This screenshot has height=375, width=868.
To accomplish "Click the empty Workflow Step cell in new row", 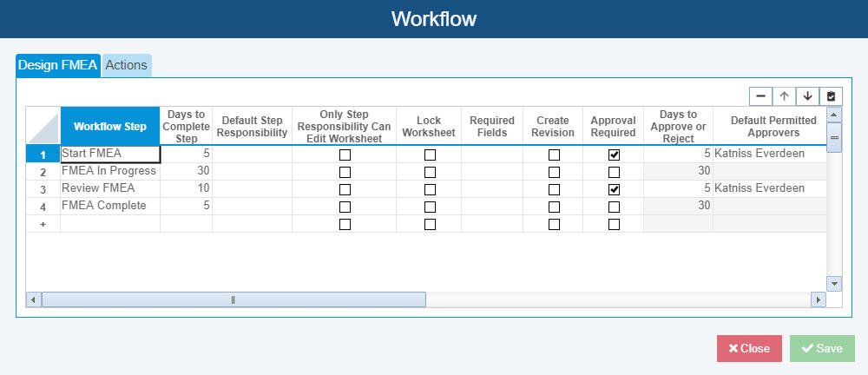I will (110, 223).
